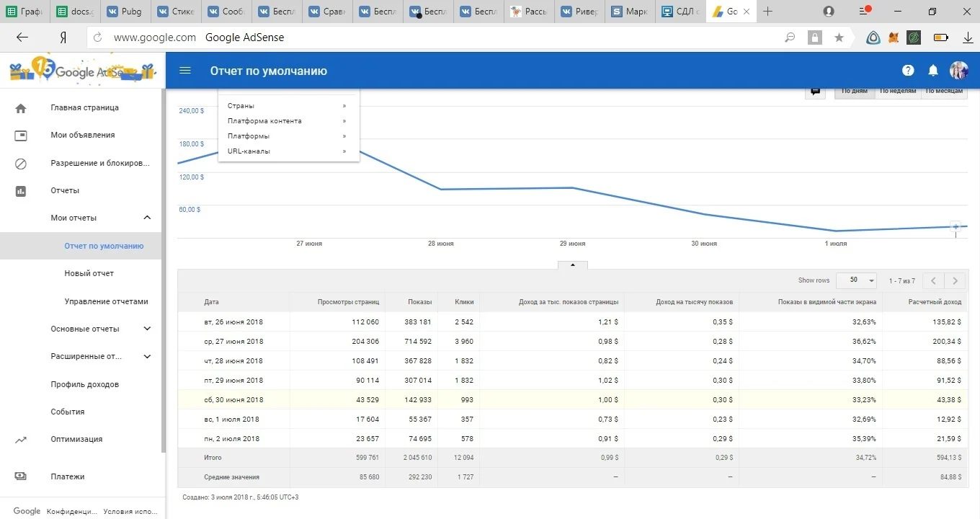Click the browser profile icon in tab bar
Image resolution: width=980 pixels, height=519 pixels.
[x=829, y=12]
